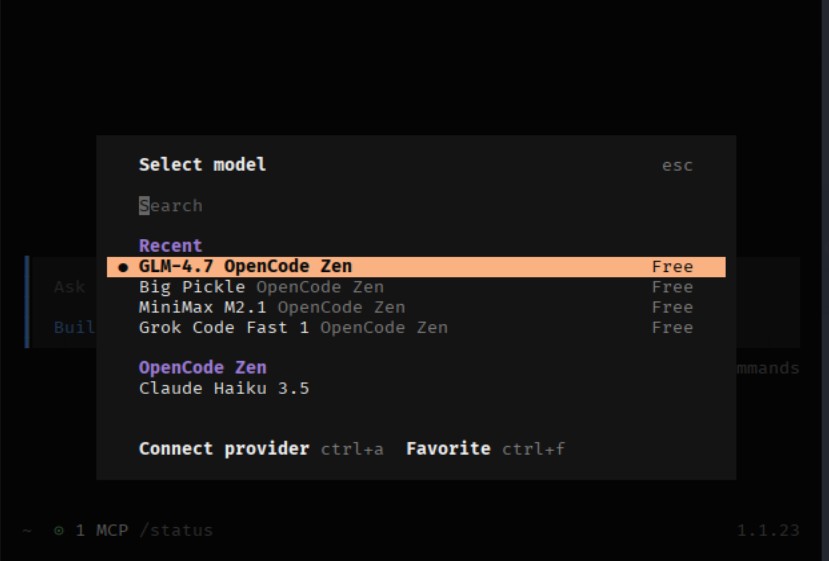Click the Connect provider action
Screen dimensions: 829x561
point(224,449)
